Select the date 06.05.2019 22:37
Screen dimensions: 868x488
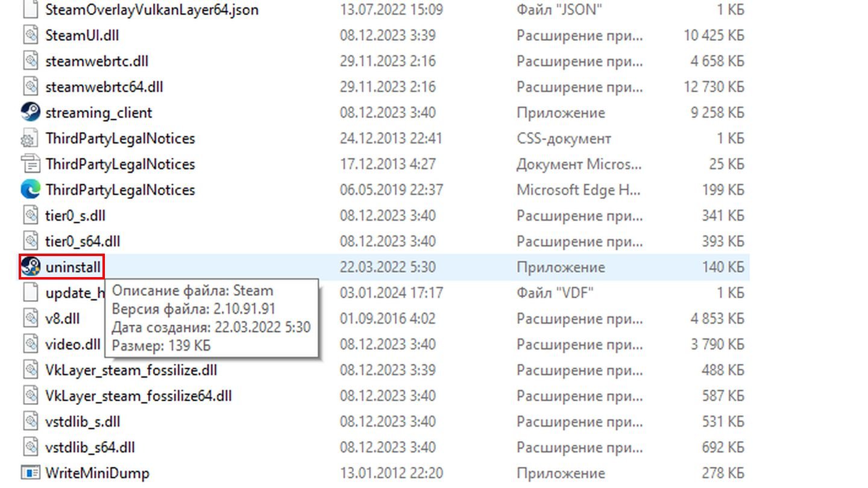click(x=391, y=190)
